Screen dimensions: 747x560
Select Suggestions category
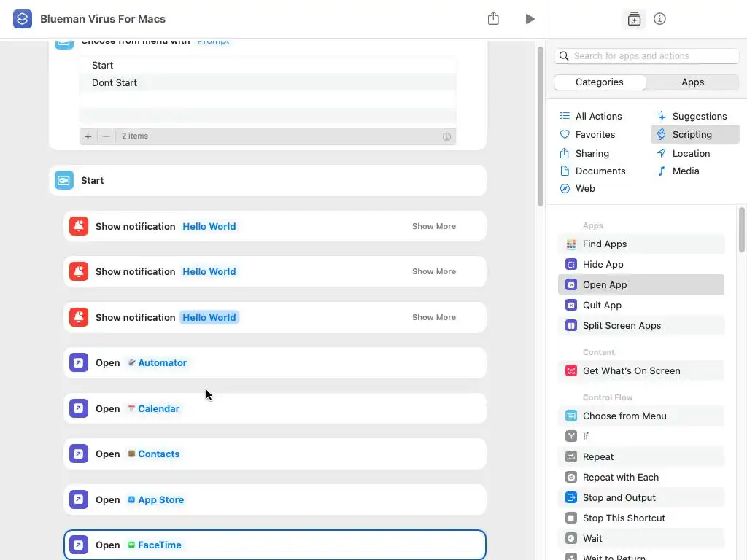(x=692, y=116)
